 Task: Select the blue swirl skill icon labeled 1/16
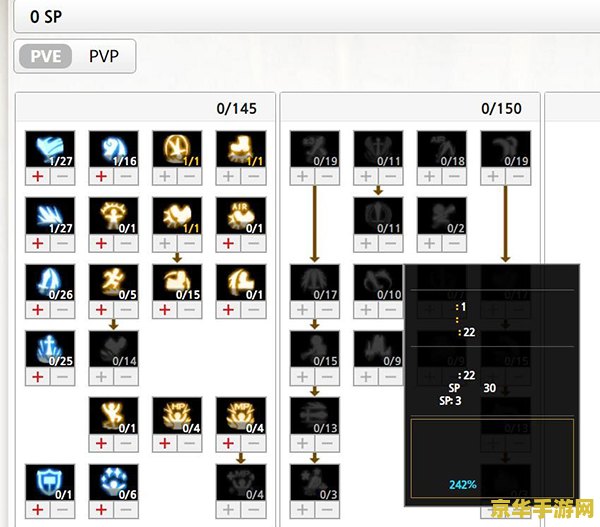point(114,149)
